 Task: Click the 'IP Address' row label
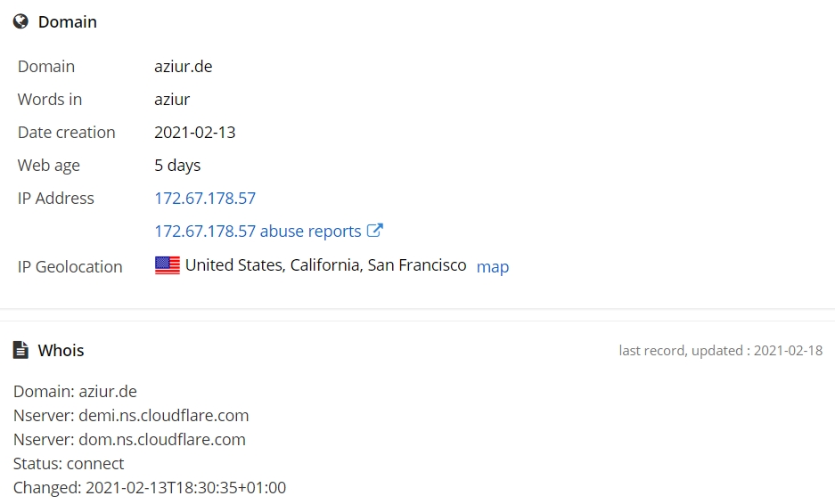point(56,198)
